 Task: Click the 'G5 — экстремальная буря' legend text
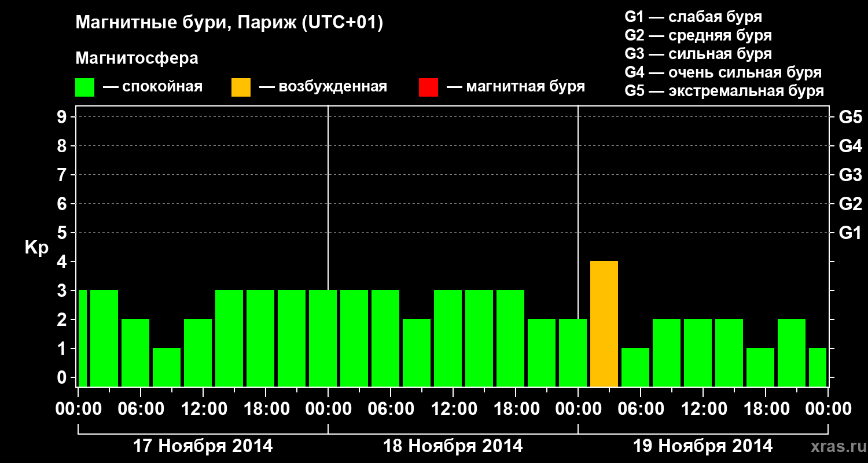tap(724, 91)
